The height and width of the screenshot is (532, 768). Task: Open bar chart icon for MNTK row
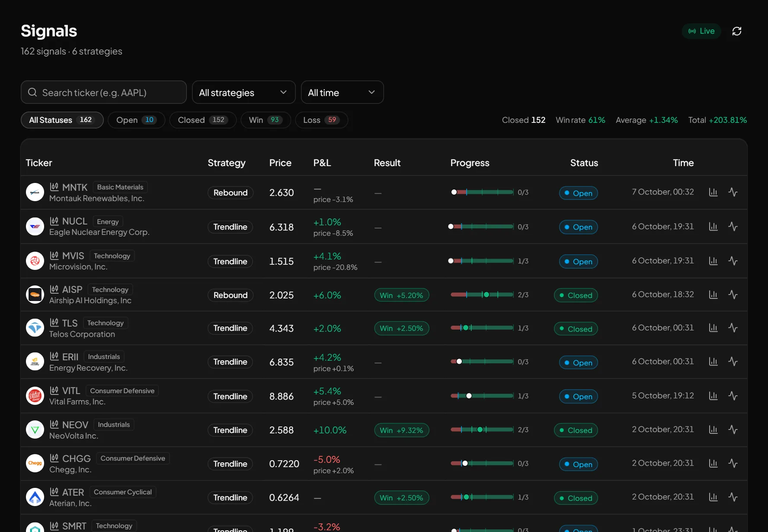[714, 192]
